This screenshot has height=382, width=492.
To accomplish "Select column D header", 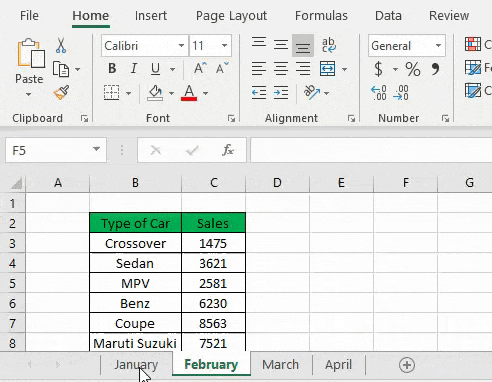I will [277, 183].
